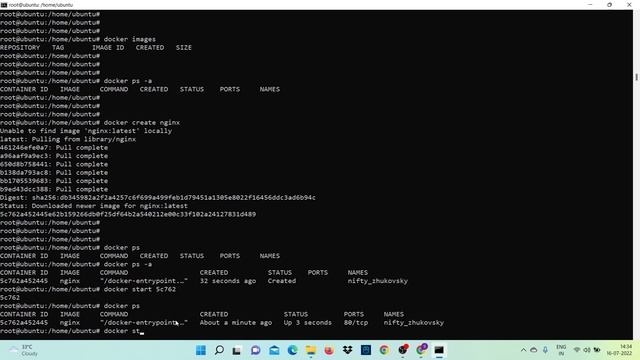
Task: Click the SIZE column header
Action: coord(184,48)
